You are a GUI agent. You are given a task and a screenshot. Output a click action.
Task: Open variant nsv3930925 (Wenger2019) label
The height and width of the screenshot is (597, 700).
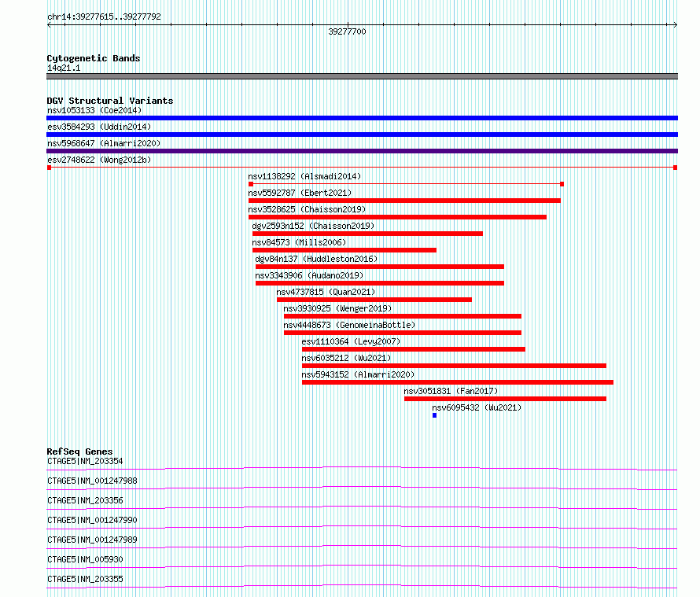pyautogui.click(x=337, y=308)
